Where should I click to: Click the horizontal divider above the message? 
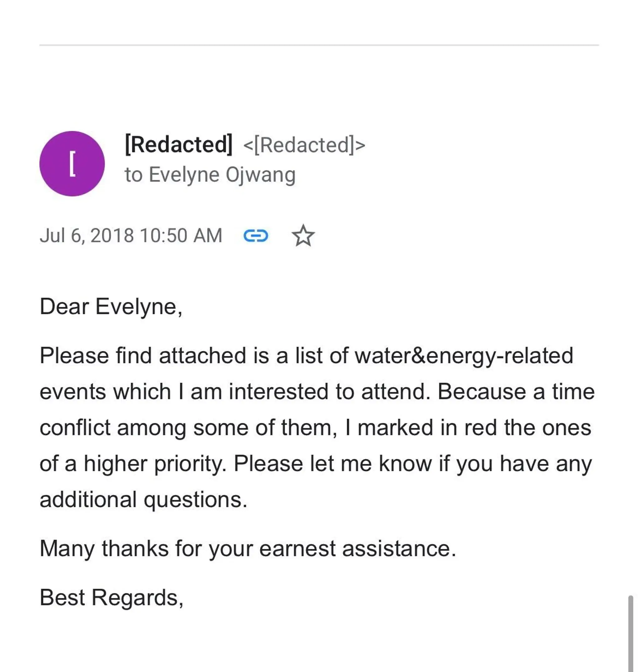319,45
